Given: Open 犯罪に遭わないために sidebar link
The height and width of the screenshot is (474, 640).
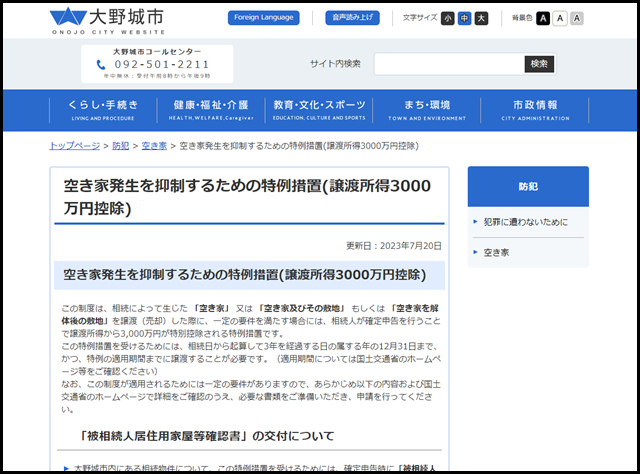Looking at the screenshot, I should [x=525, y=222].
